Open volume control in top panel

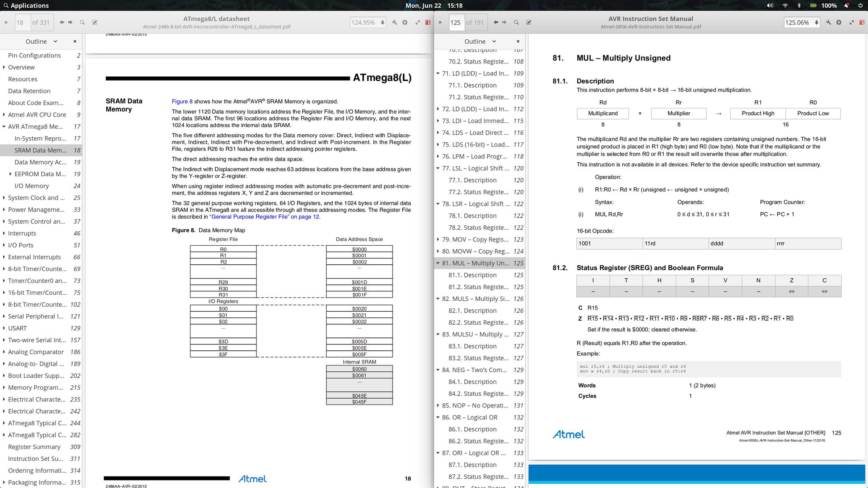click(770, 6)
